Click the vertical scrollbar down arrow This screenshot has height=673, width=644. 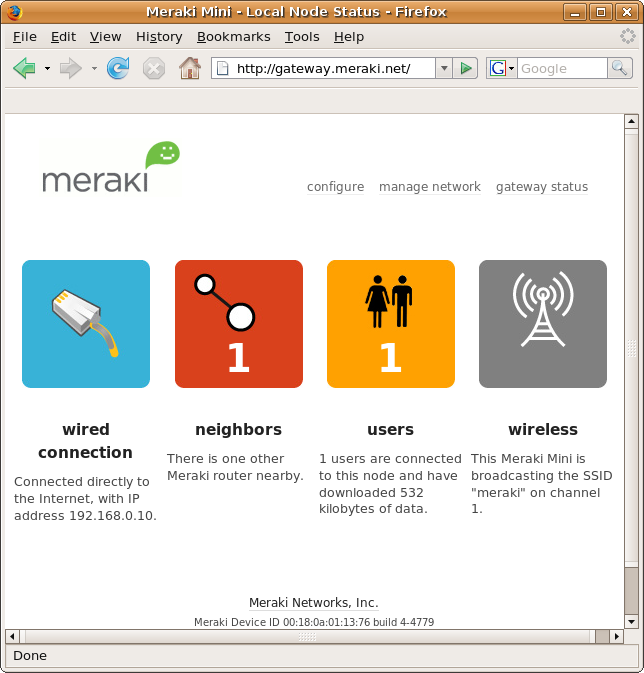pos(631,621)
